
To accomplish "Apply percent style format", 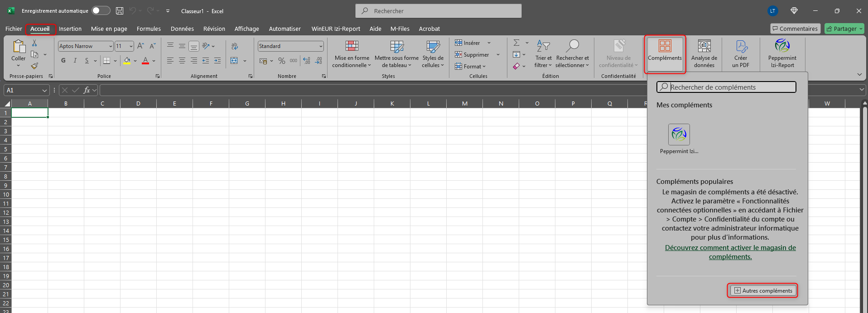I will pyautogui.click(x=282, y=61).
